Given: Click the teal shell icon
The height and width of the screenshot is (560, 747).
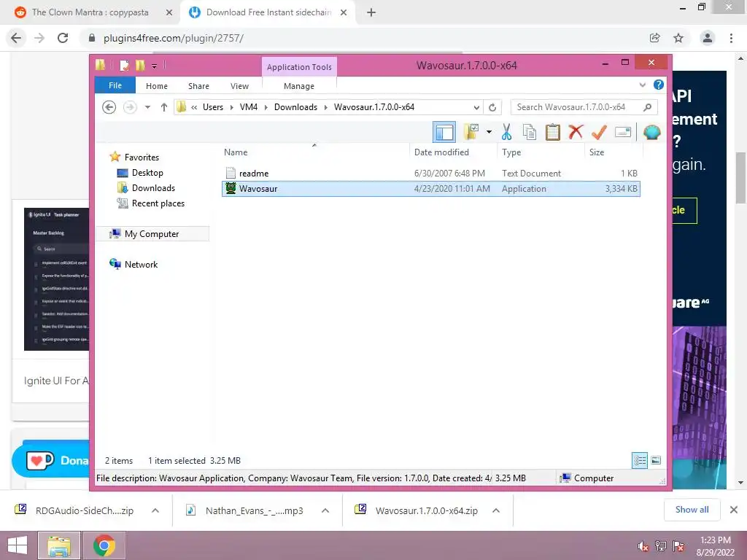Looking at the screenshot, I should 651,132.
